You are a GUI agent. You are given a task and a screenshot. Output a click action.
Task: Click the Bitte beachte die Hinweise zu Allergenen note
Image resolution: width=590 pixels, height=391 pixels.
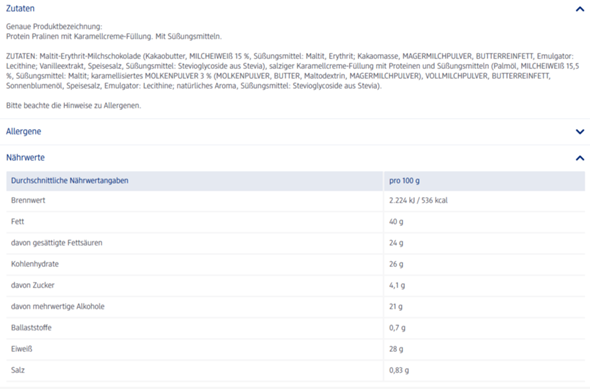73,105
